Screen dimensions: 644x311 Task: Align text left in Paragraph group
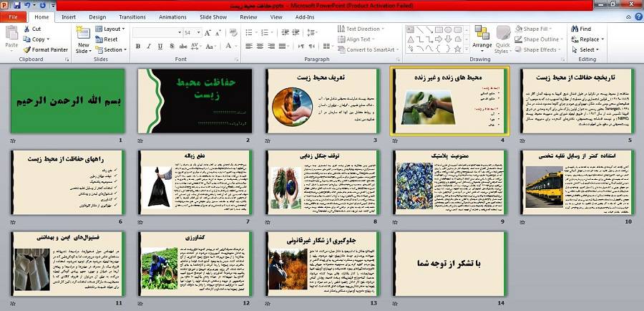tap(249, 46)
